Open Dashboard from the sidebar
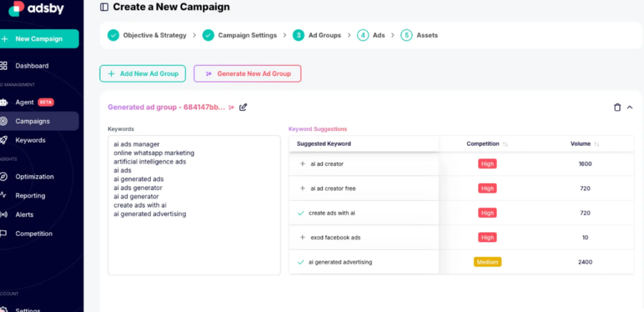Viewport: 644px width, 312px height. click(32, 65)
